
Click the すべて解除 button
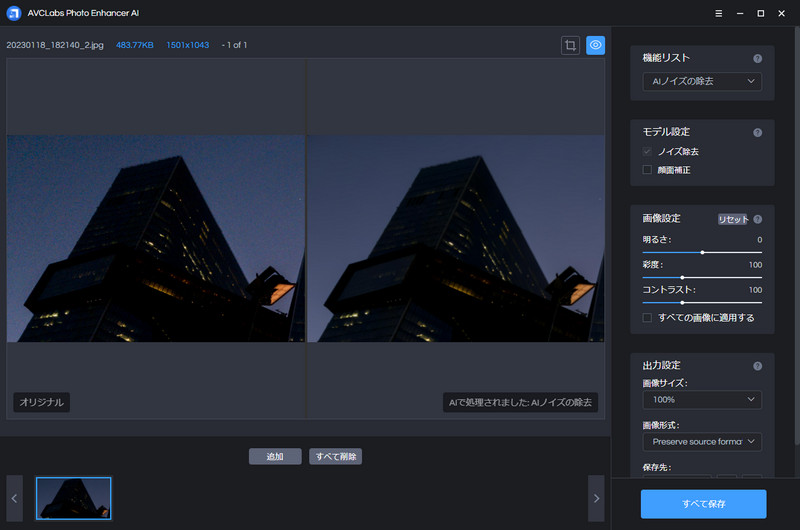(x=335, y=456)
